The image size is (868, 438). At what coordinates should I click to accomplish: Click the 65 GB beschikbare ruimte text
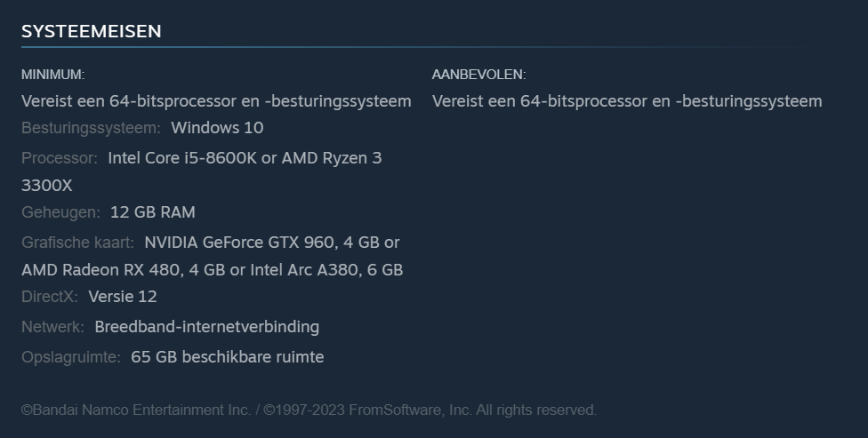tap(227, 357)
